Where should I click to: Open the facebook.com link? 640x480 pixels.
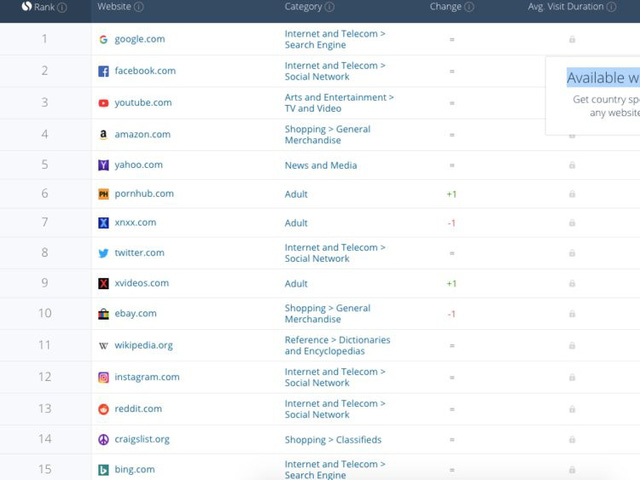[145, 71]
